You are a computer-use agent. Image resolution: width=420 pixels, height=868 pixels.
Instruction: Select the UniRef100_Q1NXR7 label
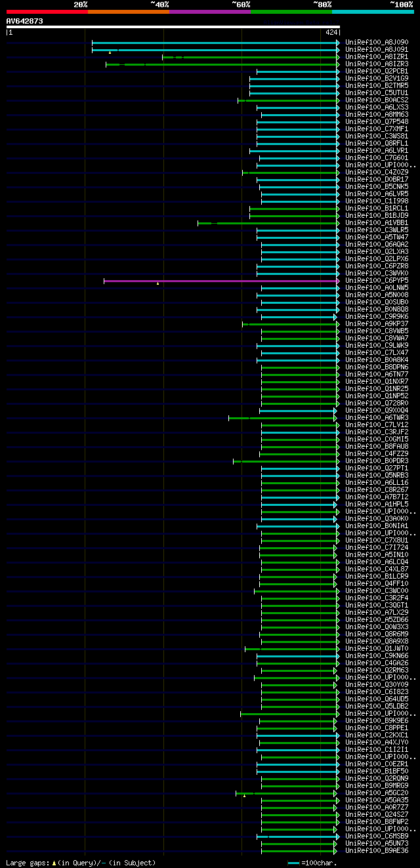click(x=377, y=382)
